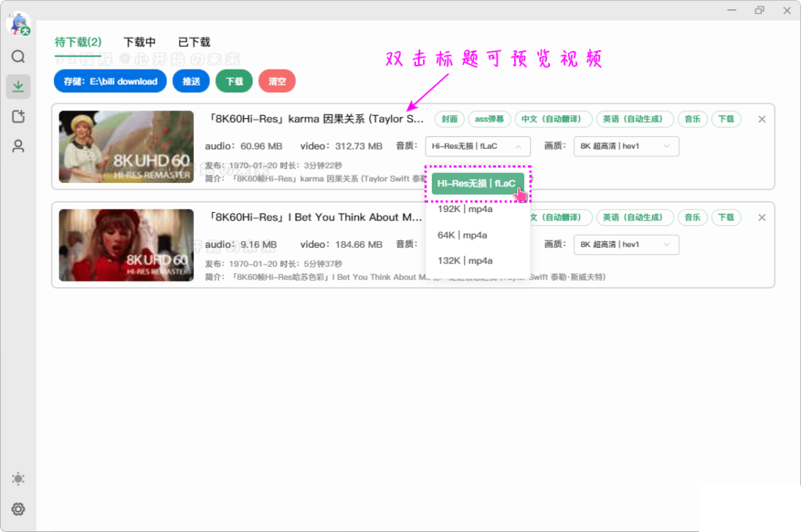Open the share/export sidebar icon
Screen dimensions: 801x532
coord(18,116)
